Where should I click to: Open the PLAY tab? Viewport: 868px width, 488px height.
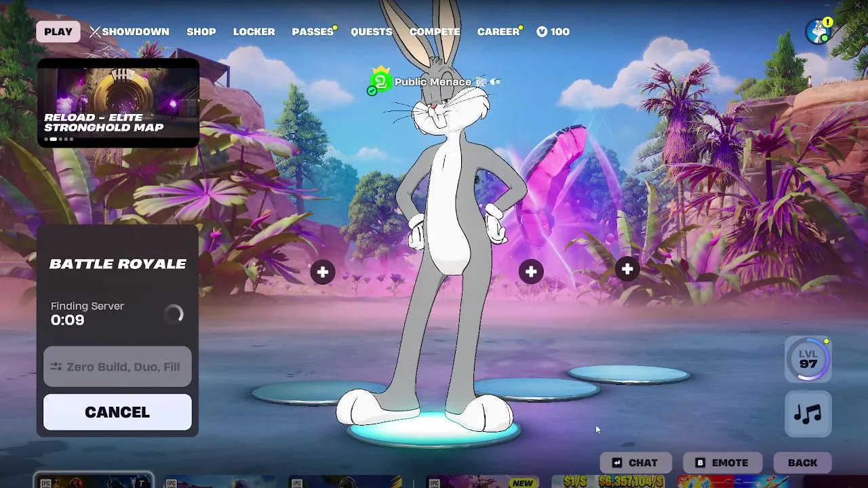(58, 32)
